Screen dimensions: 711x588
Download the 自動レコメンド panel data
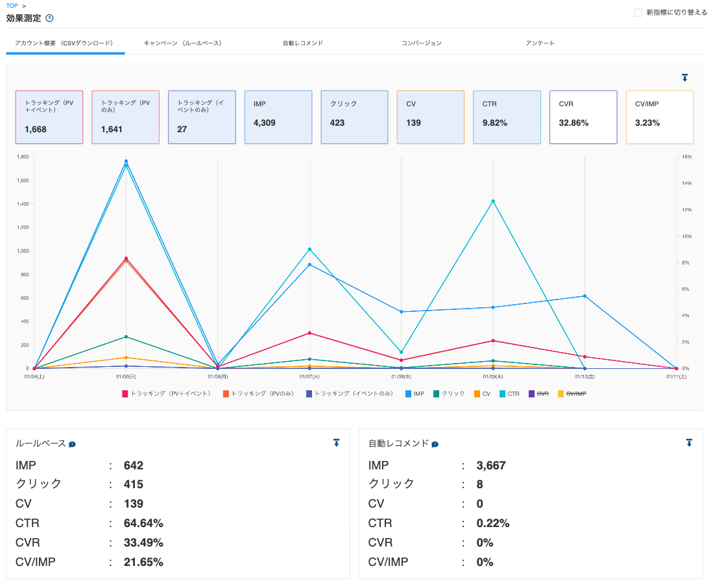[x=689, y=443]
